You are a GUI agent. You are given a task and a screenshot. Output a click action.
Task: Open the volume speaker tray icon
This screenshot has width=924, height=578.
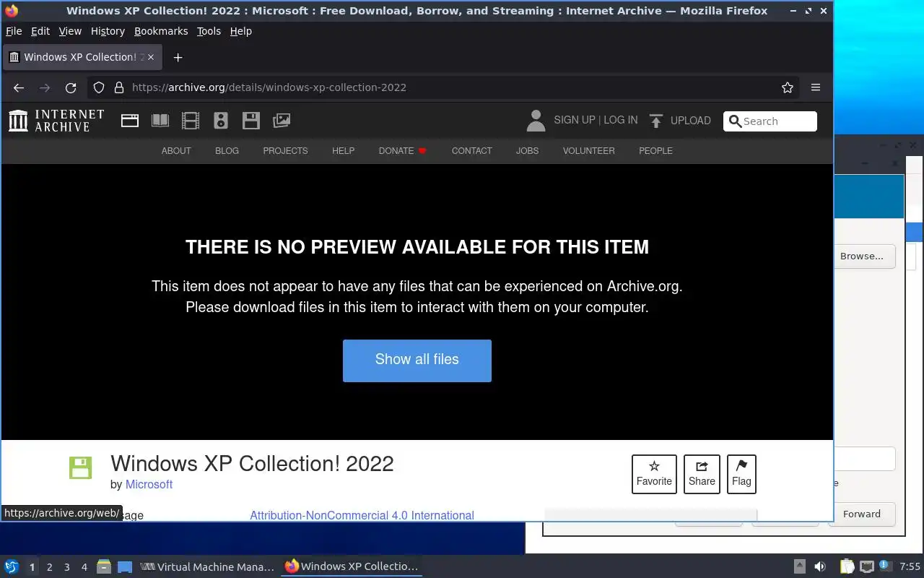(820, 566)
